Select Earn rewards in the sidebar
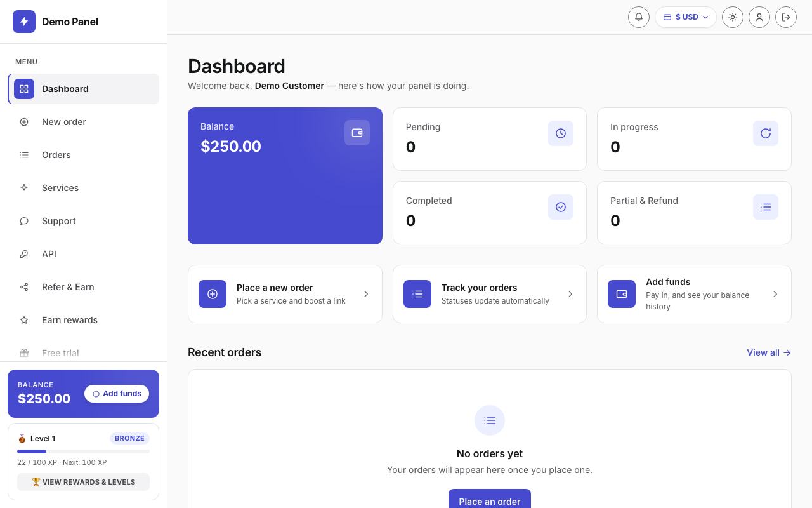 pos(84,320)
